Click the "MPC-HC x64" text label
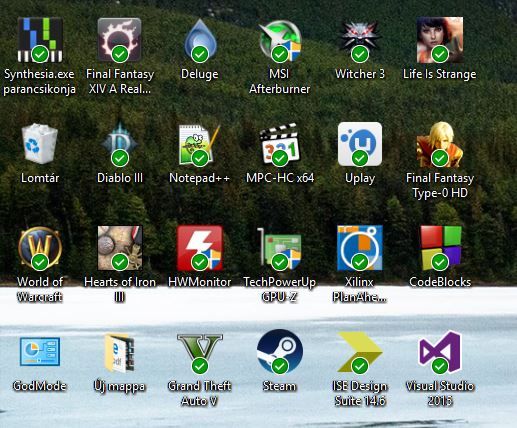This screenshot has height=428, width=517. pyautogui.click(x=280, y=178)
